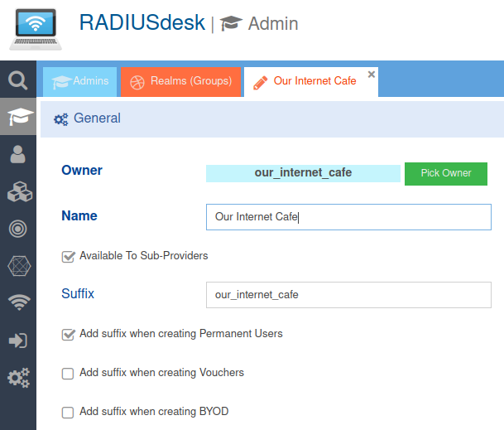The image size is (504, 430).
Task: Click the stacked cubes sidebar icon
Action: pos(18,192)
